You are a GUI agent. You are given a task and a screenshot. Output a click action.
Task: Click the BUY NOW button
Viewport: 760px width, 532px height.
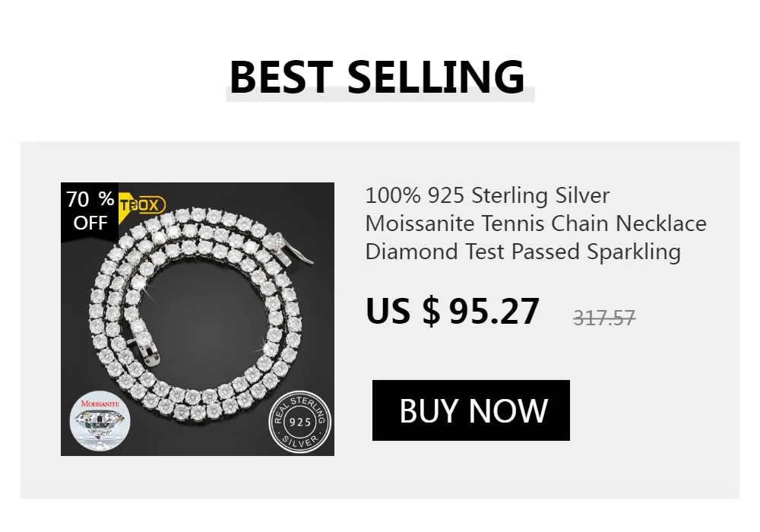click(x=470, y=410)
